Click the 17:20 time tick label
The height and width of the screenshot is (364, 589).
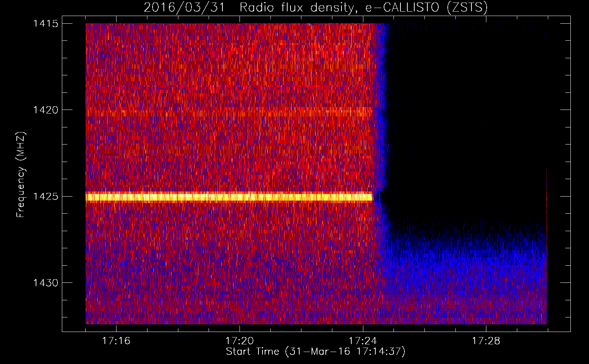pos(240,341)
